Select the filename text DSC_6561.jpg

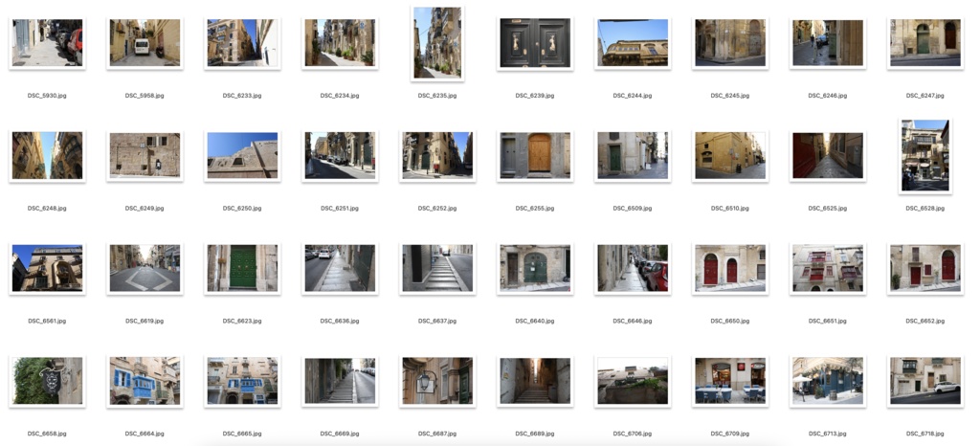[47, 321]
